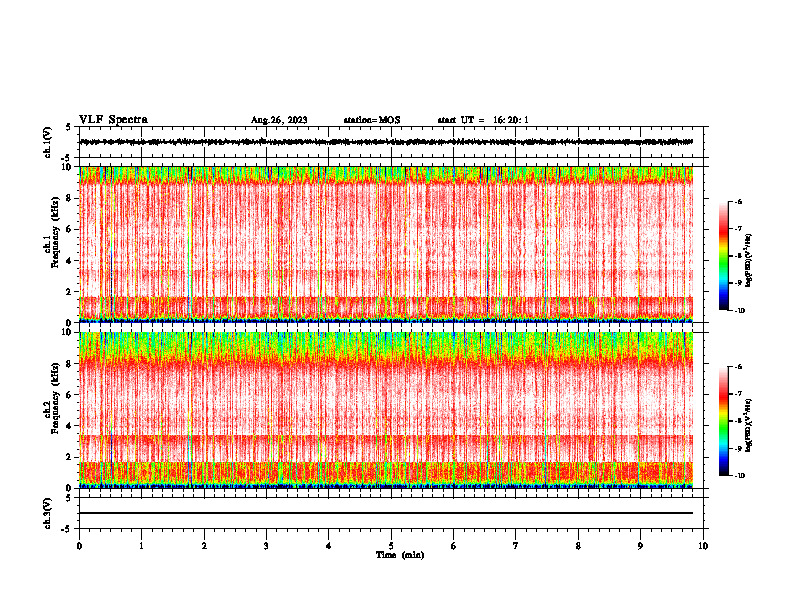The height and width of the screenshot is (612, 792).
Task: Click the "8" tick on the time axis
Action: pyautogui.click(x=578, y=546)
